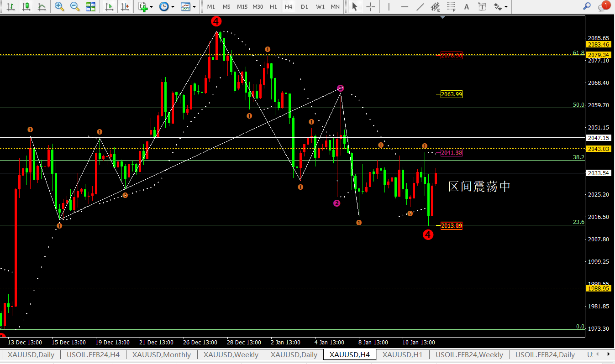Open the indicators list dropdown
Image resolution: width=615 pixels, height=364 pixels.
[x=146, y=6]
